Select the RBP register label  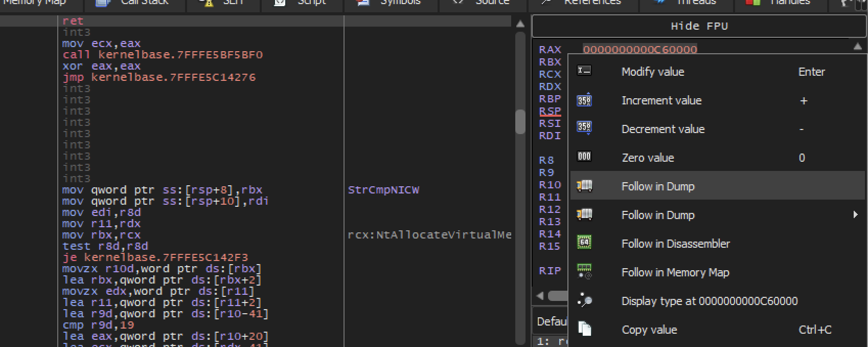[x=550, y=99]
